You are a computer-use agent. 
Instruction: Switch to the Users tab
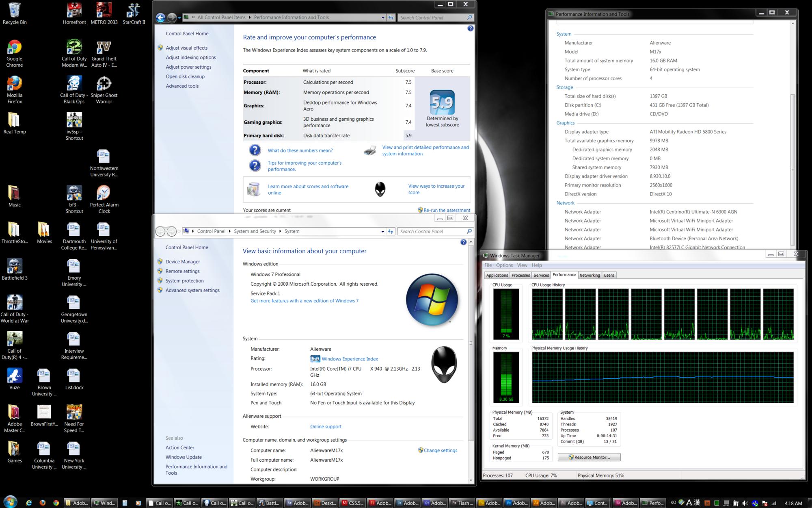(609, 275)
